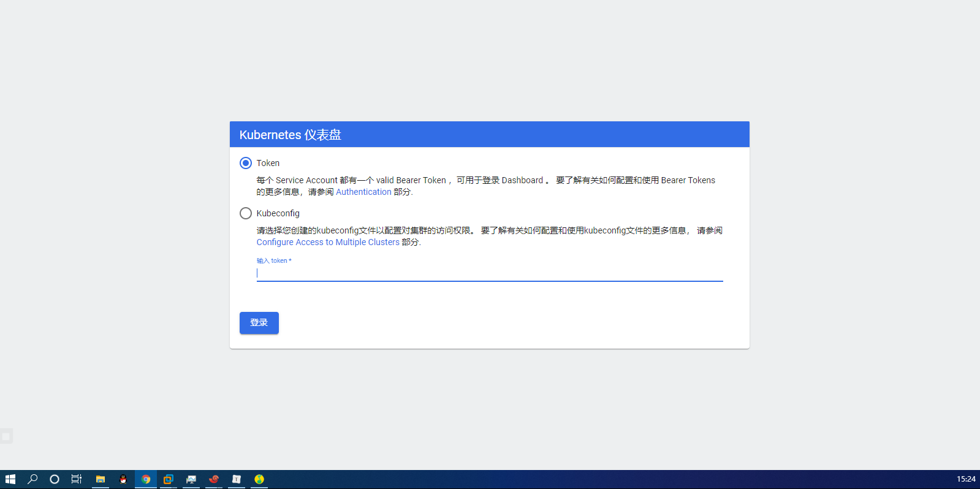Viewport: 980px width, 489px height.
Task: Open File Explorer from the taskbar
Action: coord(101,479)
